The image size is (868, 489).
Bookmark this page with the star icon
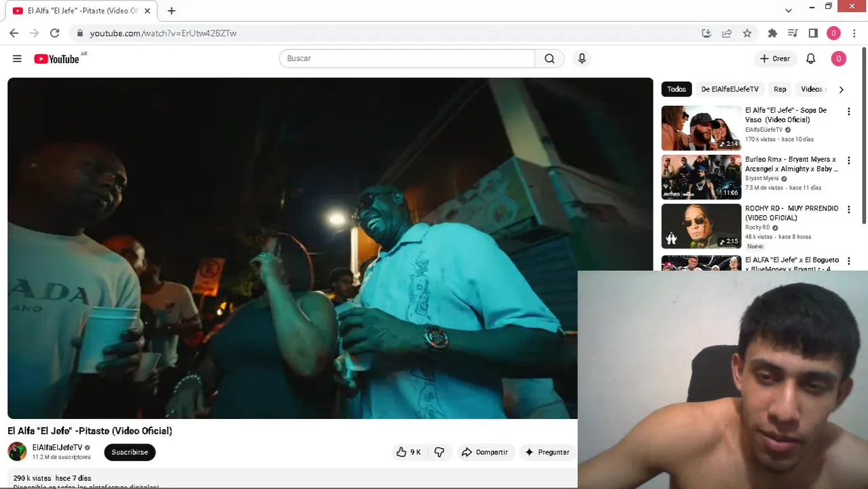tap(747, 33)
